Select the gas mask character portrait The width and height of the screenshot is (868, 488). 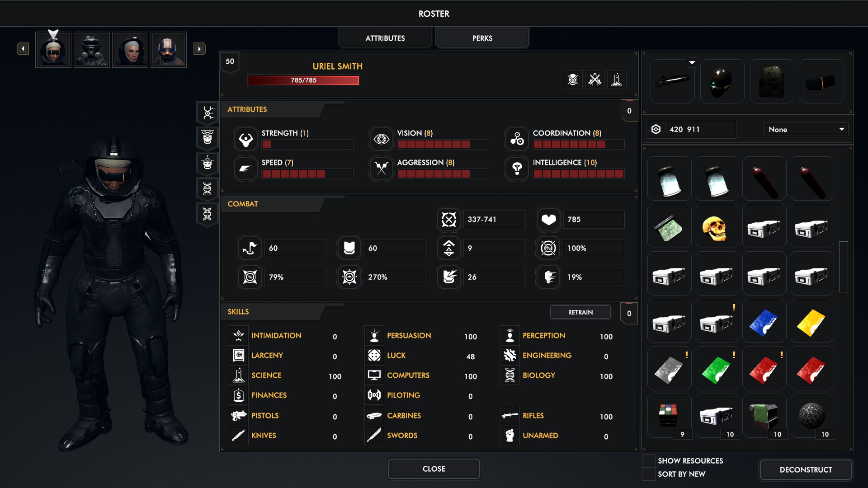(x=92, y=50)
